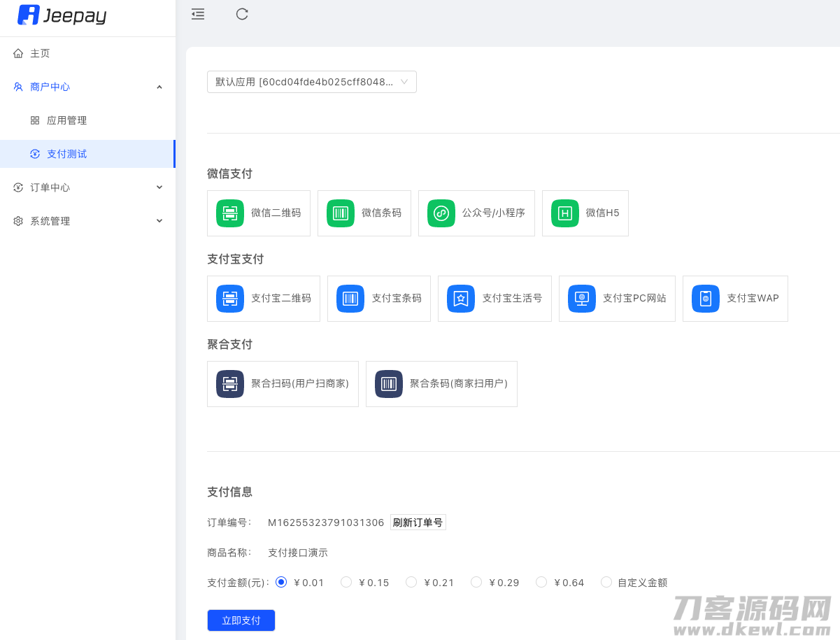
Task: Choose the ¥0.64 amount radio button
Action: (541, 582)
